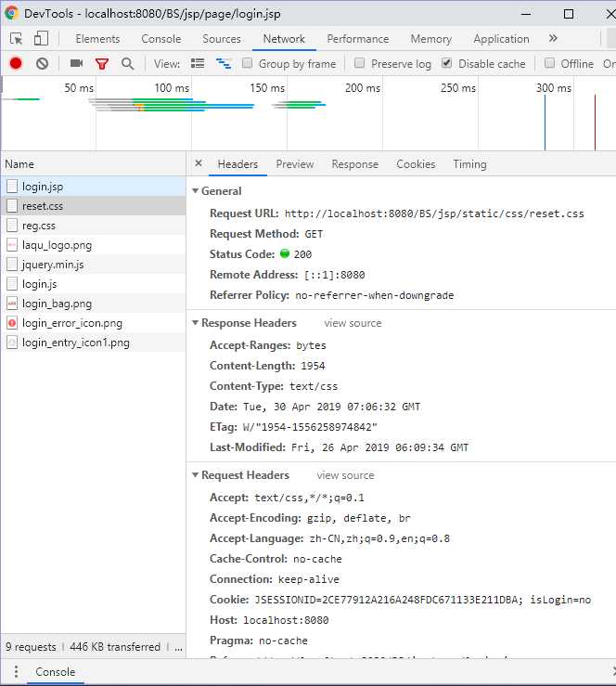Screen dimensions: 616x686
Task: Open the Console drawer tab
Action: 55,671
